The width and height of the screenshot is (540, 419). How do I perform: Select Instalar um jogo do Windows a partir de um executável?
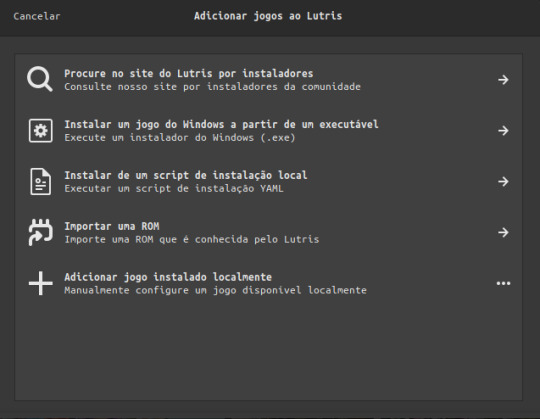coord(221,124)
